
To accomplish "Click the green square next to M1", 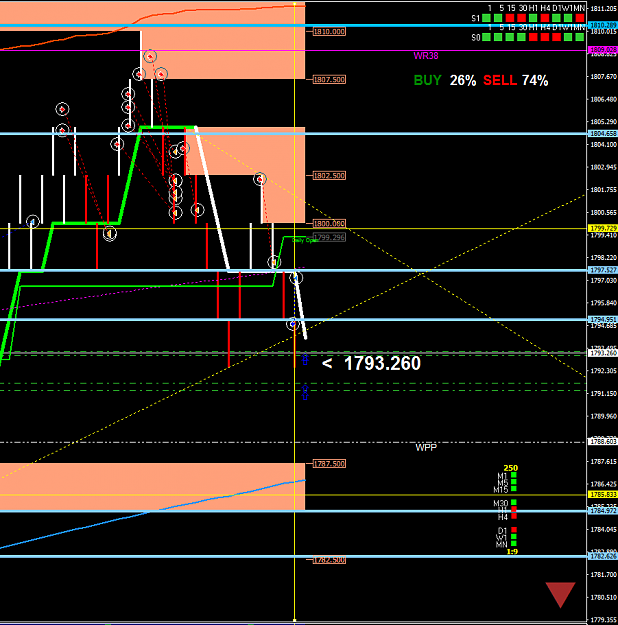I will click(514, 475).
